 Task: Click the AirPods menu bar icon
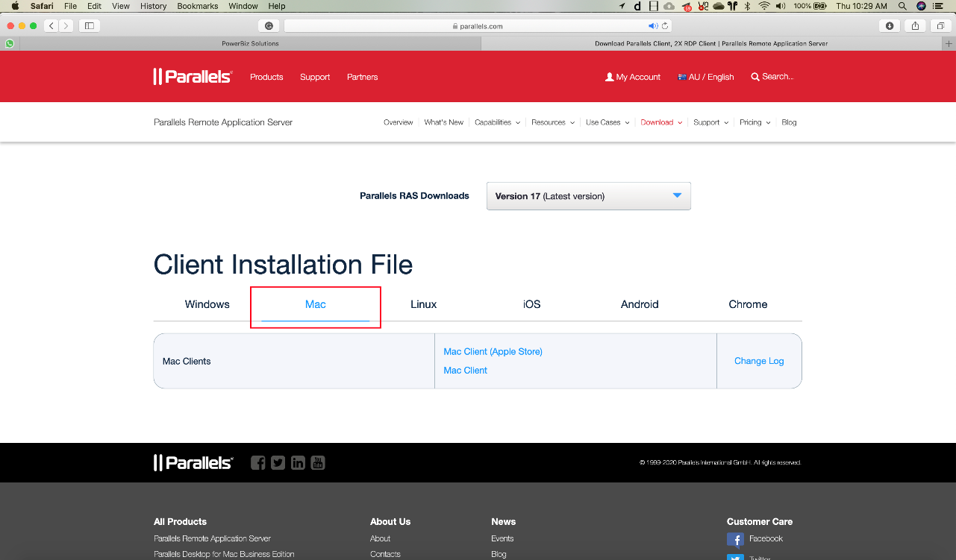coord(733,6)
